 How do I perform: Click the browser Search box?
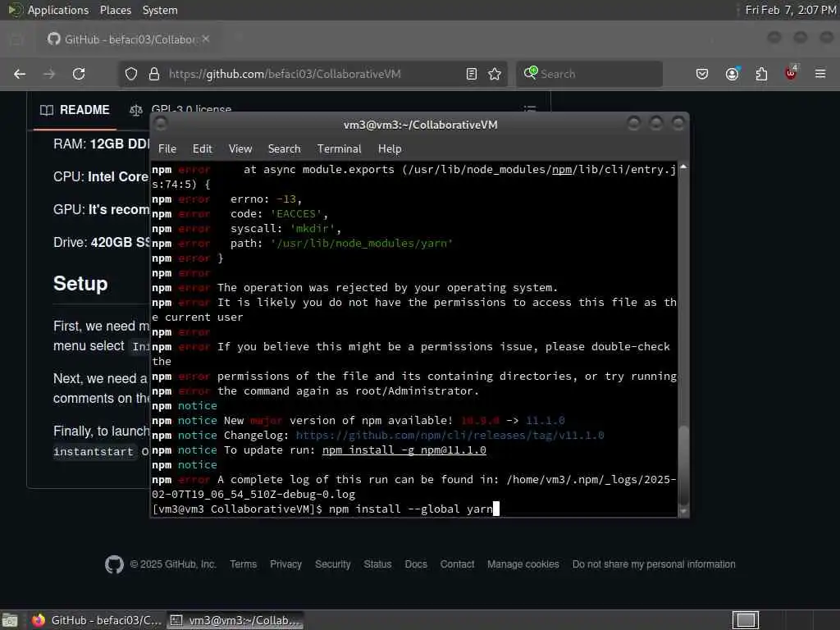click(x=589, y=74)
